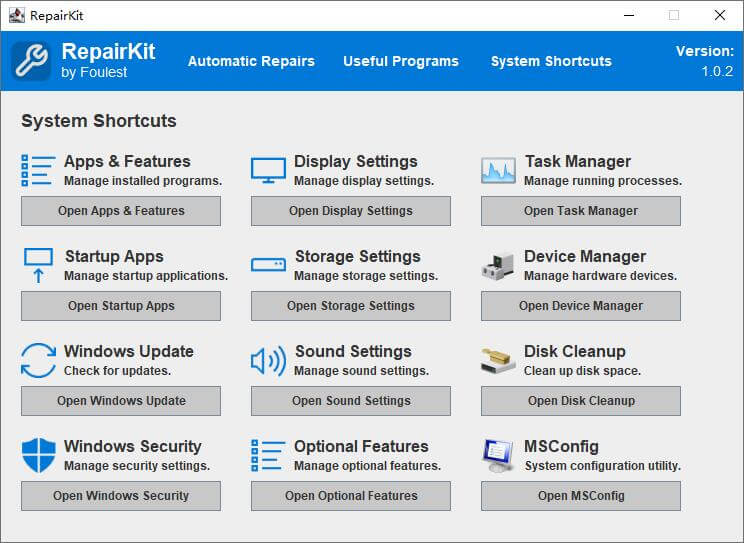Open Apps & Features button
The width and height of the screenshot is (744, 543).
point(121,211)
